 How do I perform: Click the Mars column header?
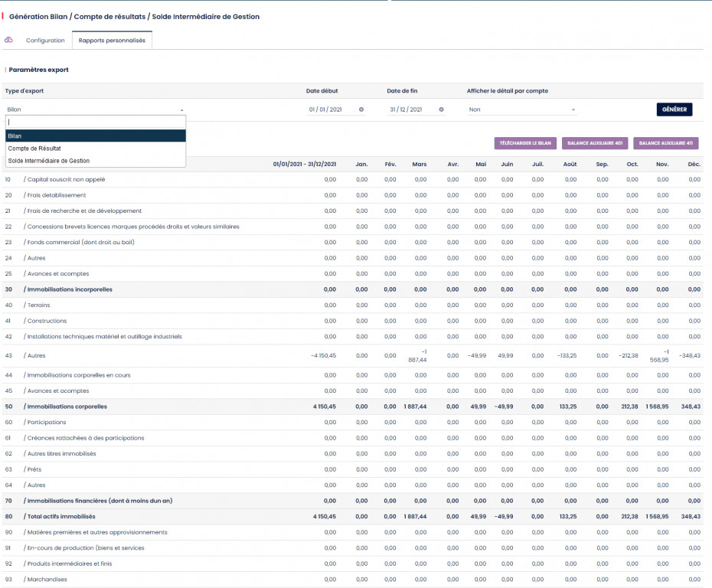point(419,164)
